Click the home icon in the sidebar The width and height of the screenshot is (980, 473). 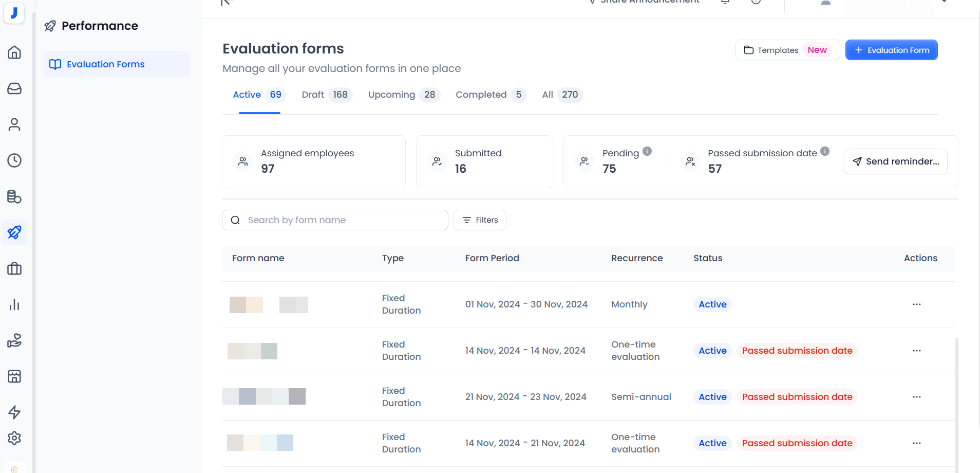14,52
